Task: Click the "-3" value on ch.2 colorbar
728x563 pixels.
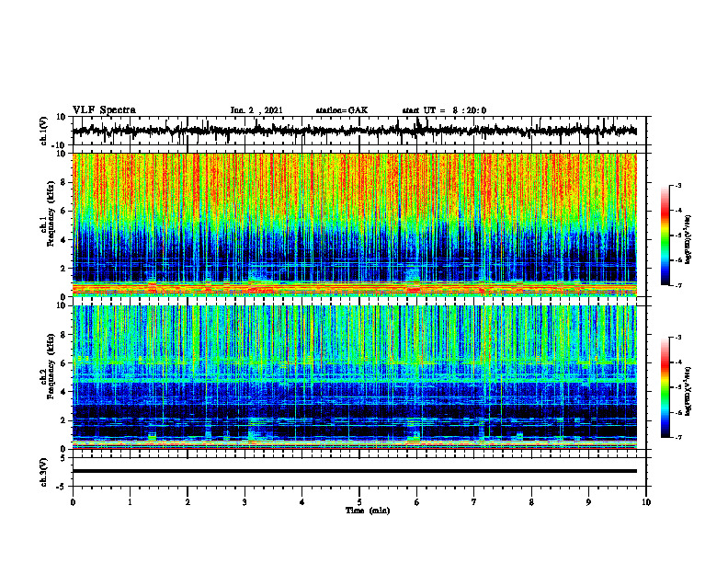Action: (x=678, y=338)
